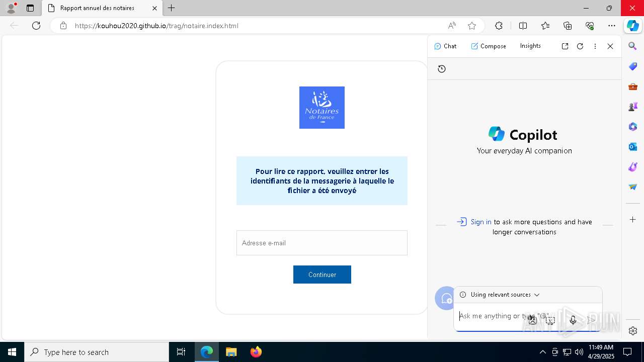The height and width of the screenshot is (362, 644).
Task: Open Copilot pane more options menu
Action: point(595,46)
